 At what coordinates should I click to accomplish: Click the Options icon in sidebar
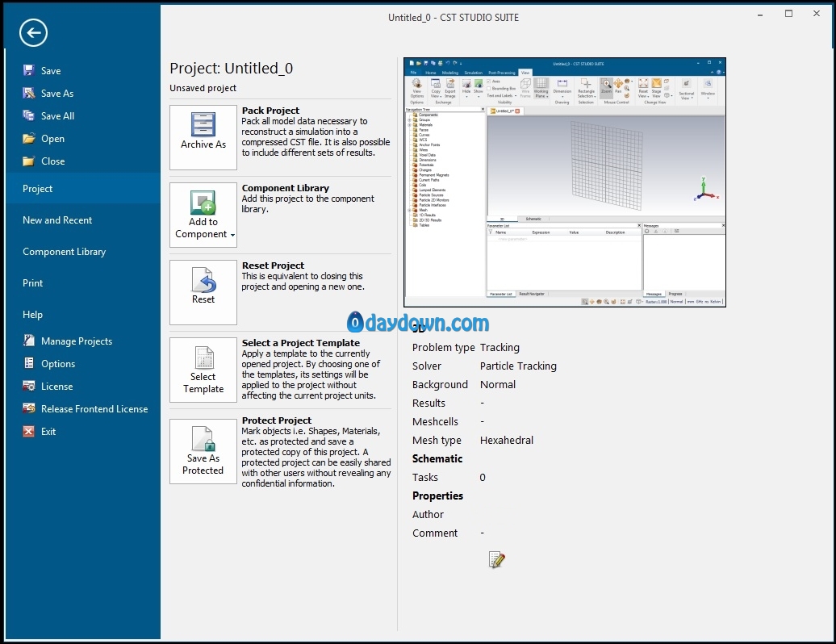click(29, 364)
